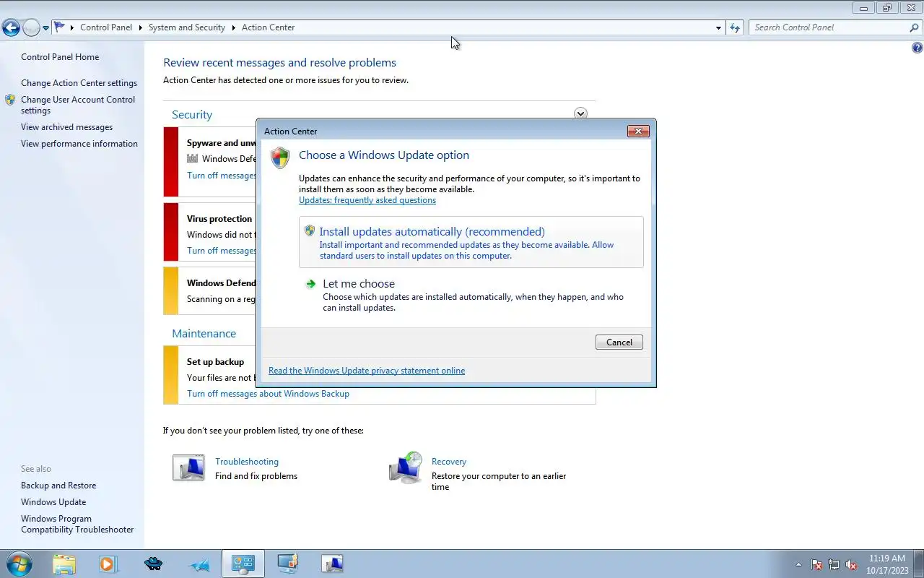Click the Forward navigation arrow
Screen dimensions: 924x578
[31, 28]
